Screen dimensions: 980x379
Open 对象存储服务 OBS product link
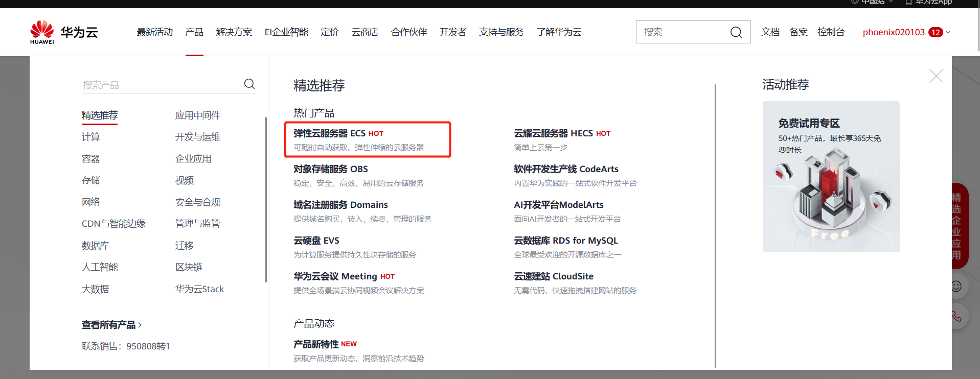[x=331, y=169]
